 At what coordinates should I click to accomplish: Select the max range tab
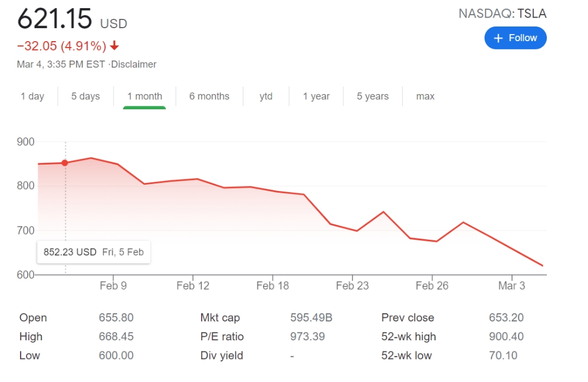[x=425, y=96]
